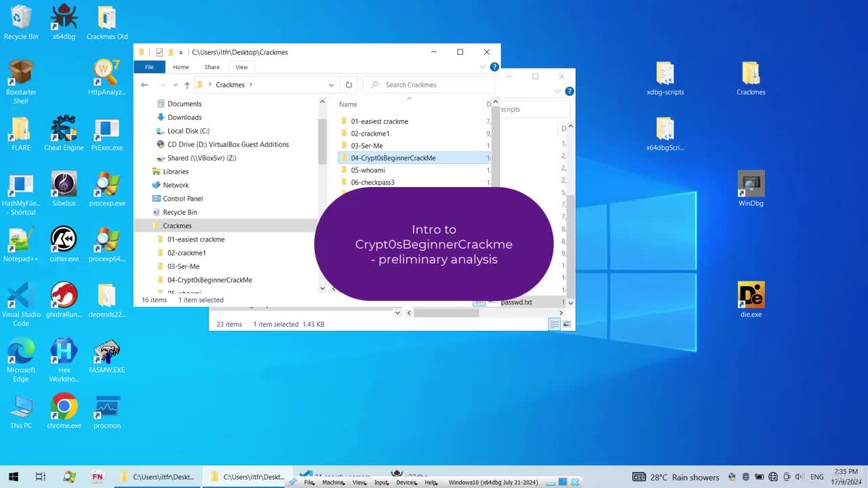Switch back window to details view icon
The height and width of the screenshot is (488, 868).
[555, 324]
